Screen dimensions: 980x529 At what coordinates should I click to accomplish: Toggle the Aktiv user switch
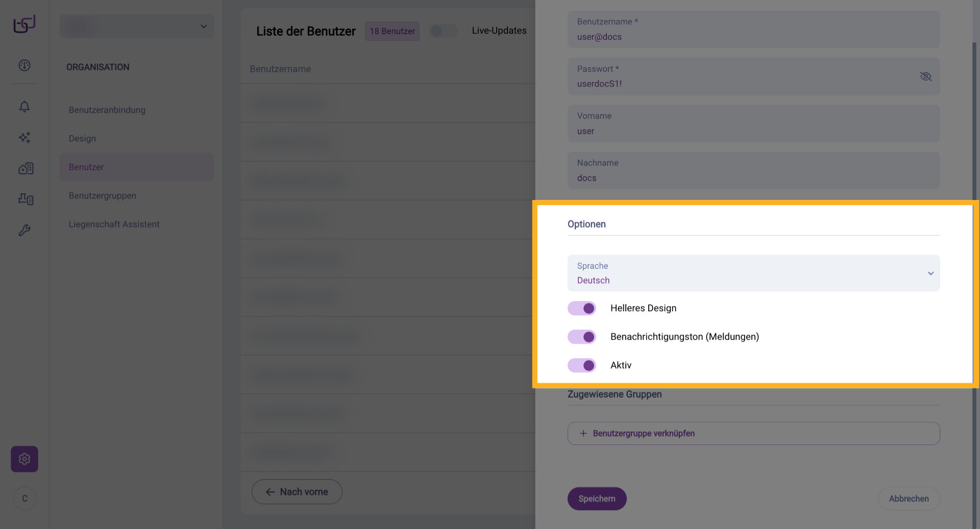[582, 365]
